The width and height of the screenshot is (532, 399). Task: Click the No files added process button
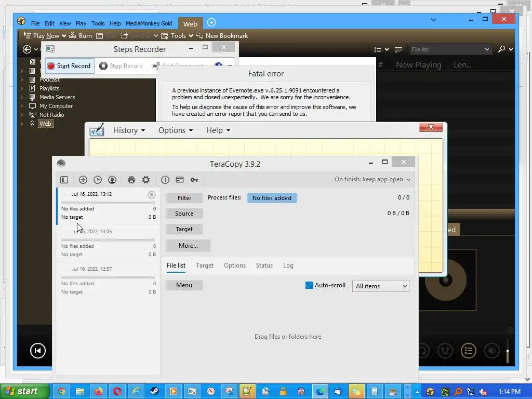pos(272,198)
